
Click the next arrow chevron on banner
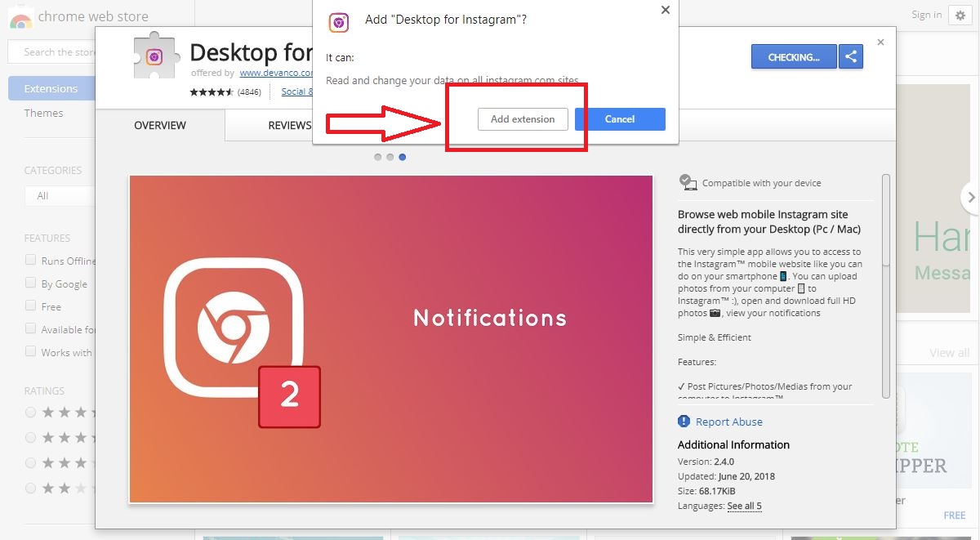tap(970, 197)
